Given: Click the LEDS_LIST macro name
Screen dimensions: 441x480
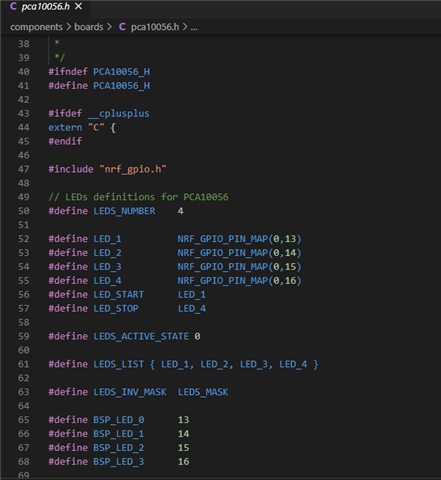Looking at the screenshot, I should (x=119, y=364).
